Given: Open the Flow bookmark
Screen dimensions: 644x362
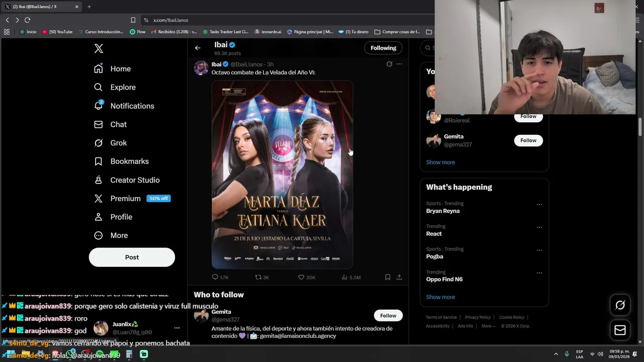Looking at the screenshot, I should pyautogui.click(x=138, y=32).
